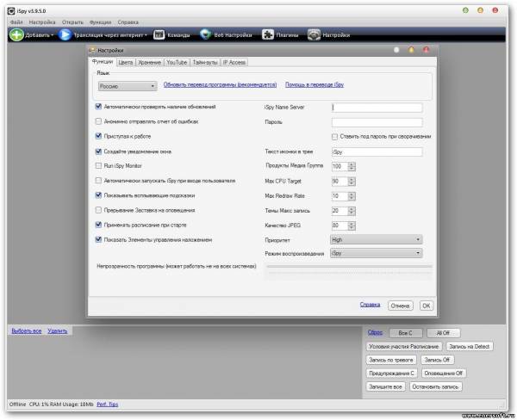Open Web Settings globe icon
The height and width of the screenshot is (420, 517).
click(205, 34)
